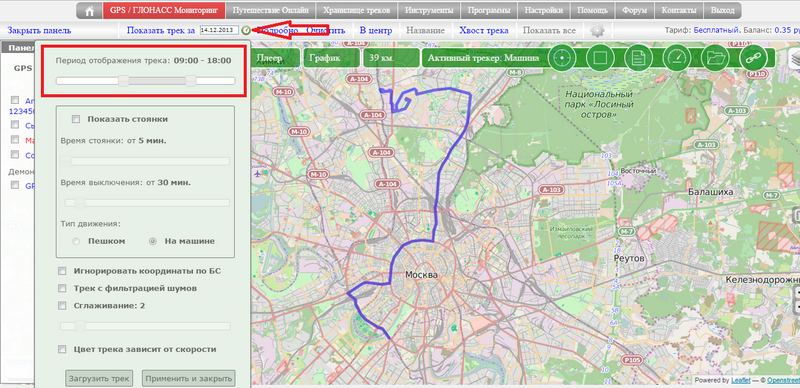Click the left handle of track period slider
The image size is (800, 388).
pyautogui.click(x=123, y=81)
